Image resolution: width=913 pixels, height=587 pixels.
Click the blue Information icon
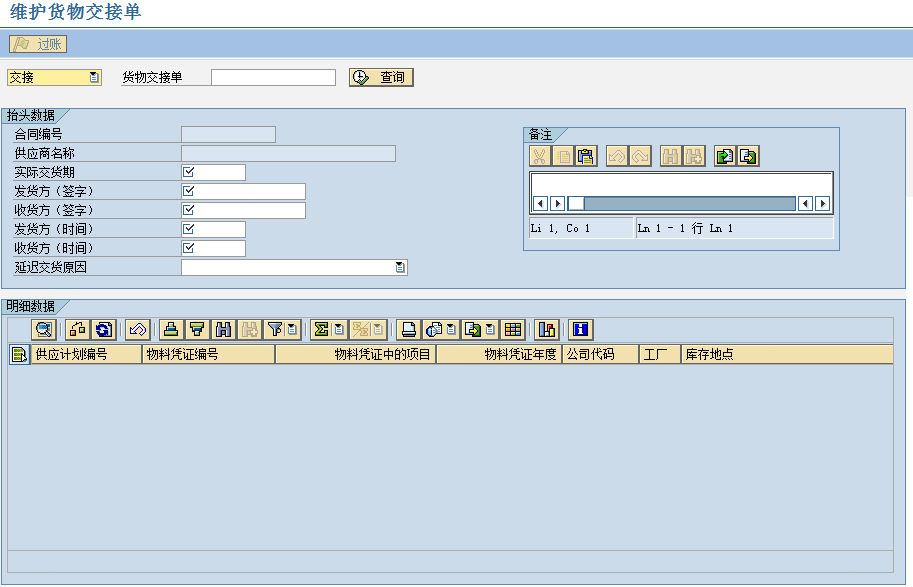point(580,329)
